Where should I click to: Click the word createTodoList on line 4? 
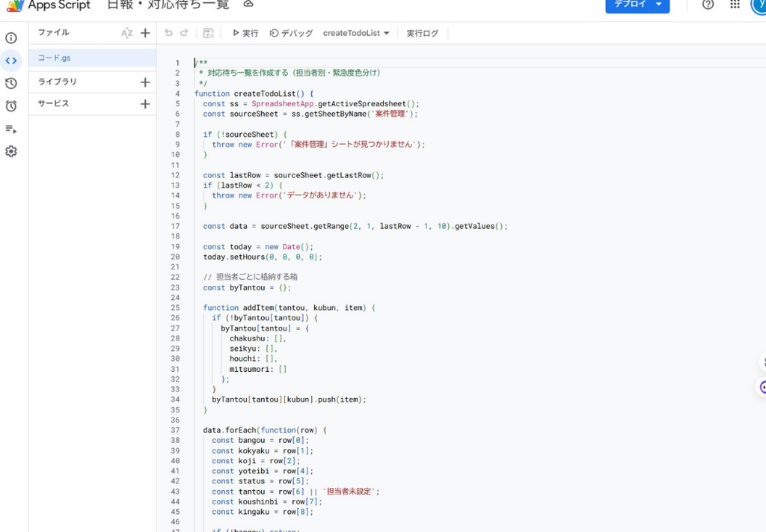pos(265,94)
